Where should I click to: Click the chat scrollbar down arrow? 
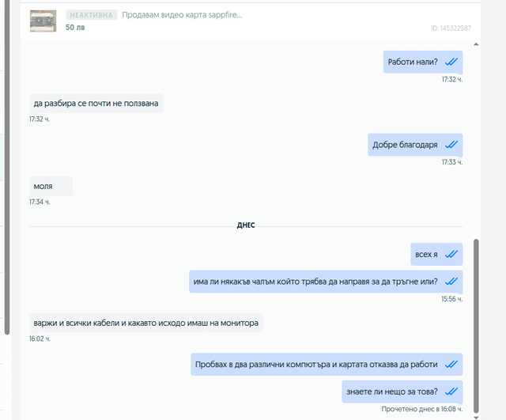(x=476, y=417)
